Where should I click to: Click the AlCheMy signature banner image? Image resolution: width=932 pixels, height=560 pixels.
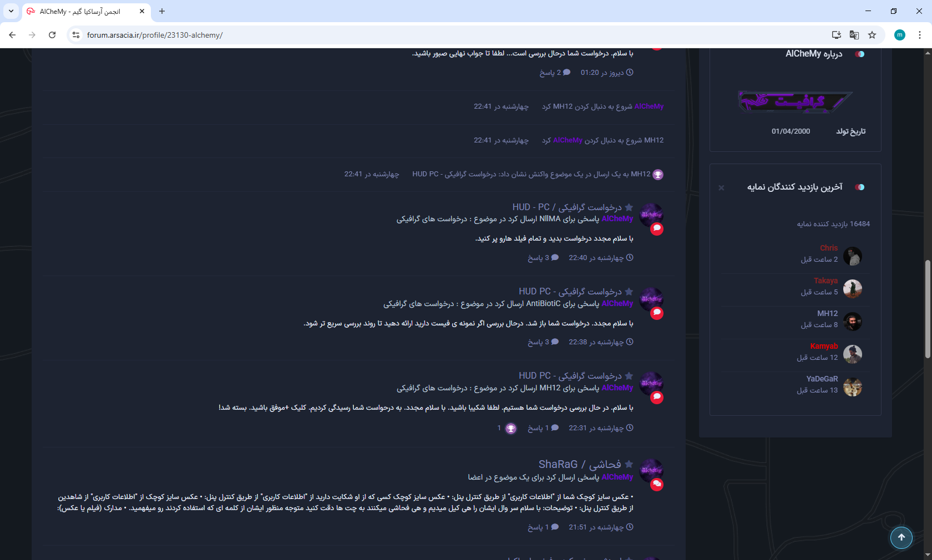click(x=794, y=101)
